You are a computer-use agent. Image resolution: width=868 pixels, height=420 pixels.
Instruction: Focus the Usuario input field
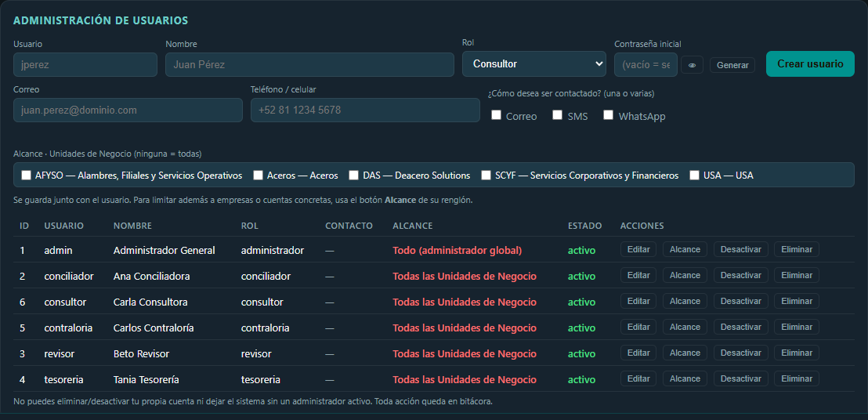click(x=85, y=65)
